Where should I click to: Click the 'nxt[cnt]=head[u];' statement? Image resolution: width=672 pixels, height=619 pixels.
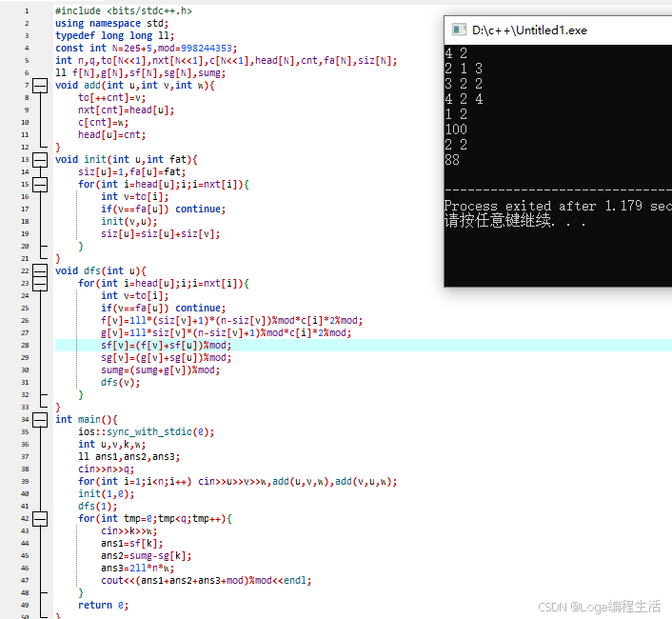pos(127,110)
